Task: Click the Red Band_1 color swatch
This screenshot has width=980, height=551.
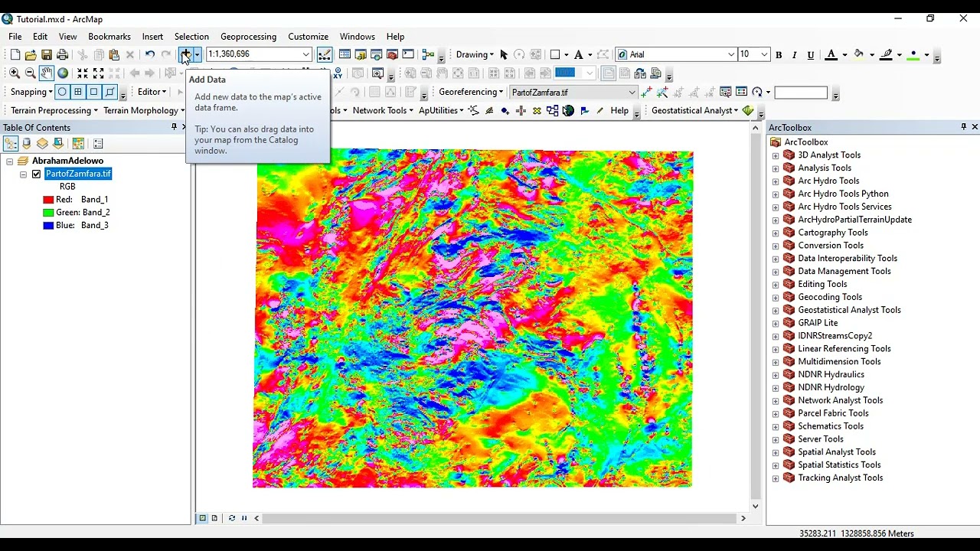Action: [48, 200]
